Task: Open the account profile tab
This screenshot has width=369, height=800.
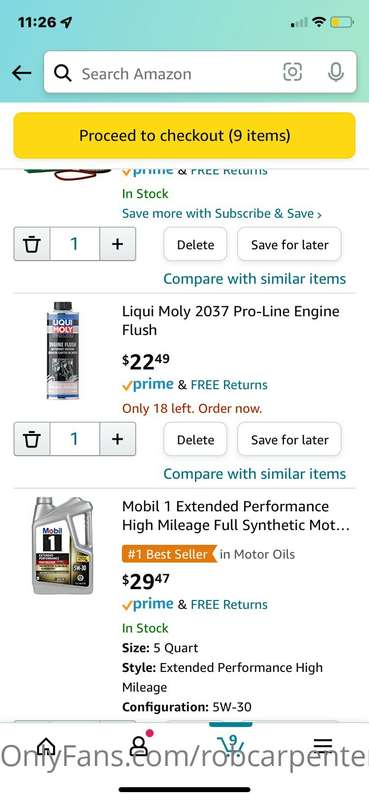Action: click(x=139, y=745)
